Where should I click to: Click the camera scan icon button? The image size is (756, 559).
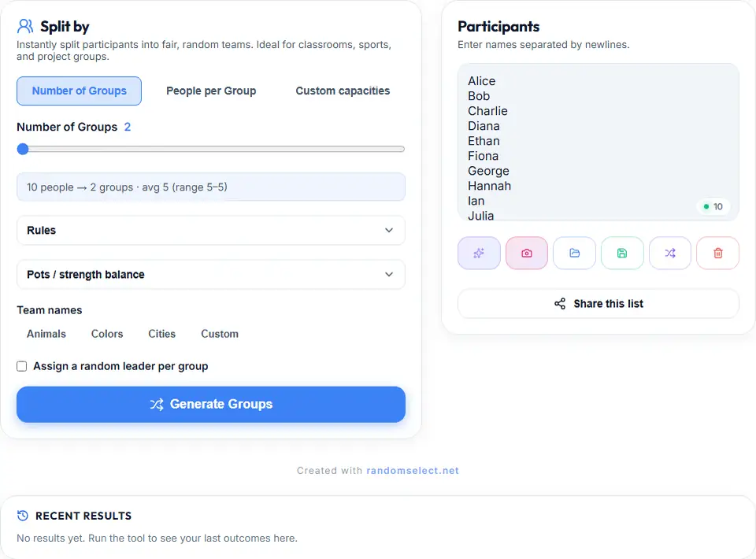tap(527, 253)
